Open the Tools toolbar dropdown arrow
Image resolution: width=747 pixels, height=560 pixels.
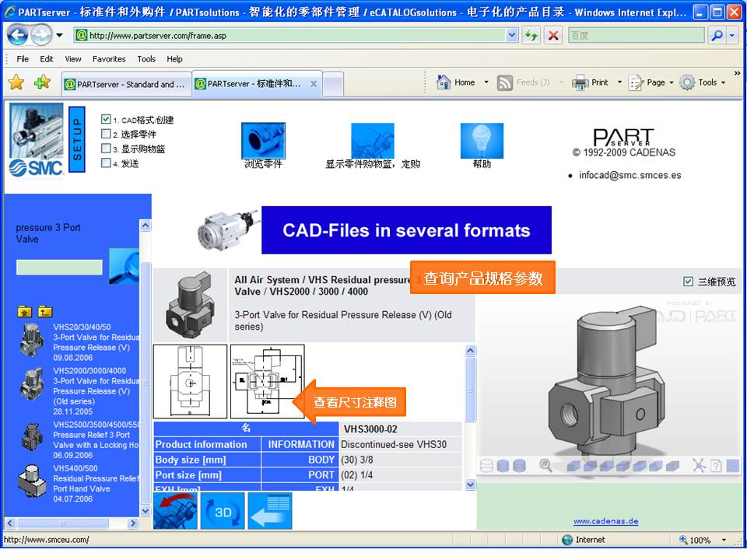[x=723, y=83]
